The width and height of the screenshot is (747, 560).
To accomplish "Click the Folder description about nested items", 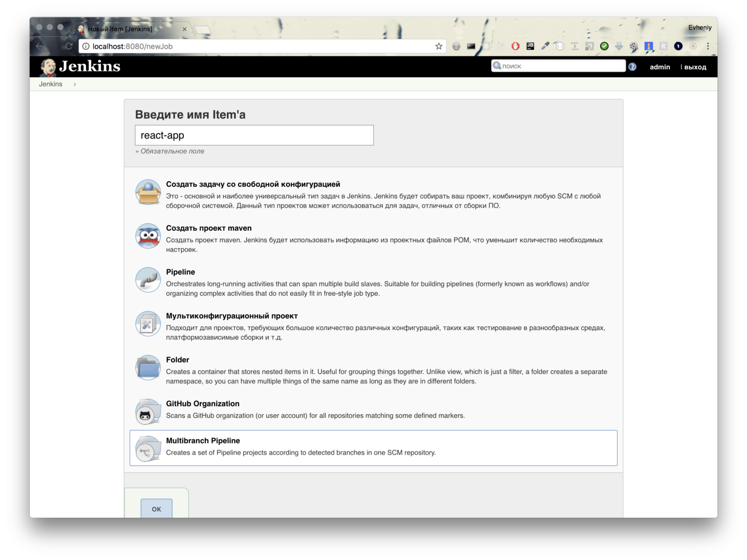I will click(387, 376).
